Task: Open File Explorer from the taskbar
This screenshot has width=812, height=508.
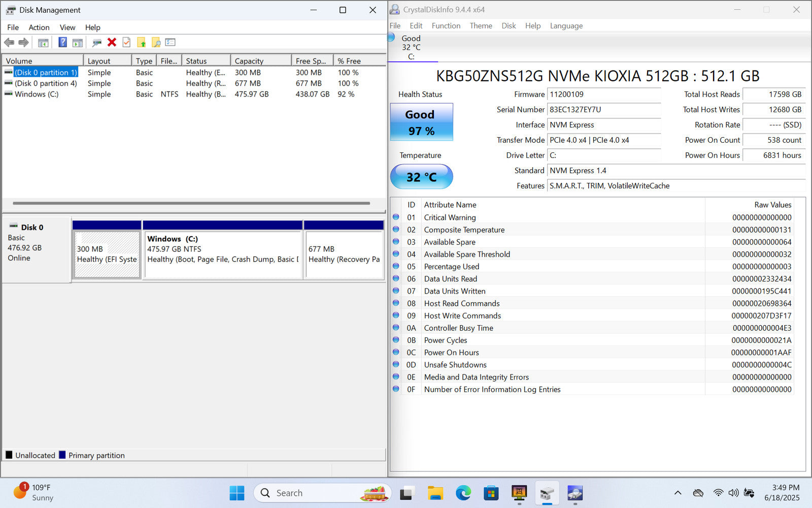Action: point(435,493)
